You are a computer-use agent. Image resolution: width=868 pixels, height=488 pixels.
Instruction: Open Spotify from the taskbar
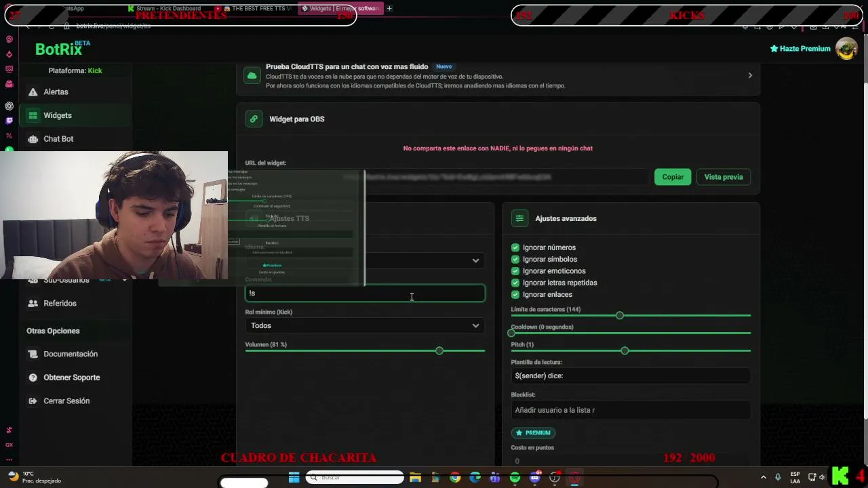515,478
